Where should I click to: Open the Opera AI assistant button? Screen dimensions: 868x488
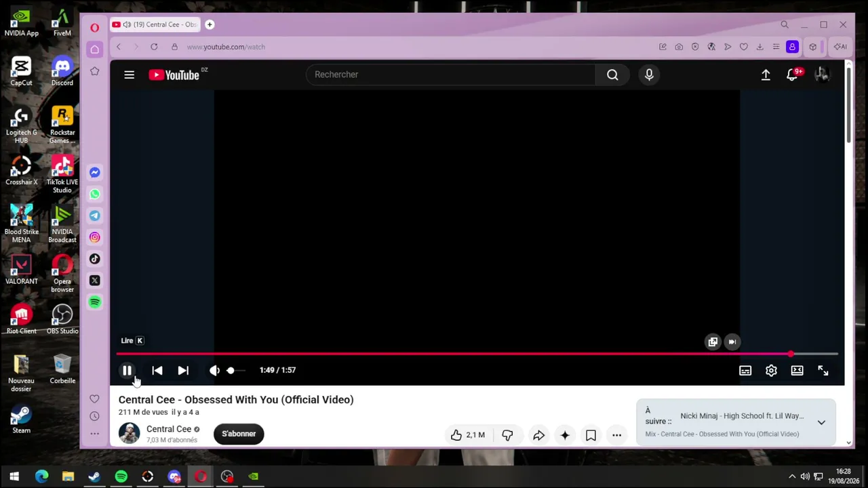point(840,47)
